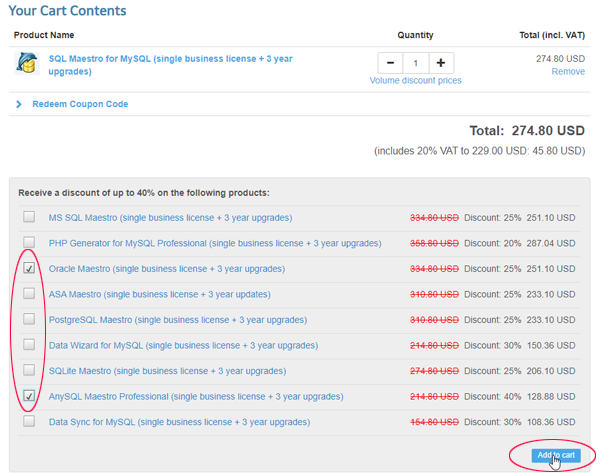Check the Data Wizard for MySQL checkbox
600x473 pixels.
29,344
